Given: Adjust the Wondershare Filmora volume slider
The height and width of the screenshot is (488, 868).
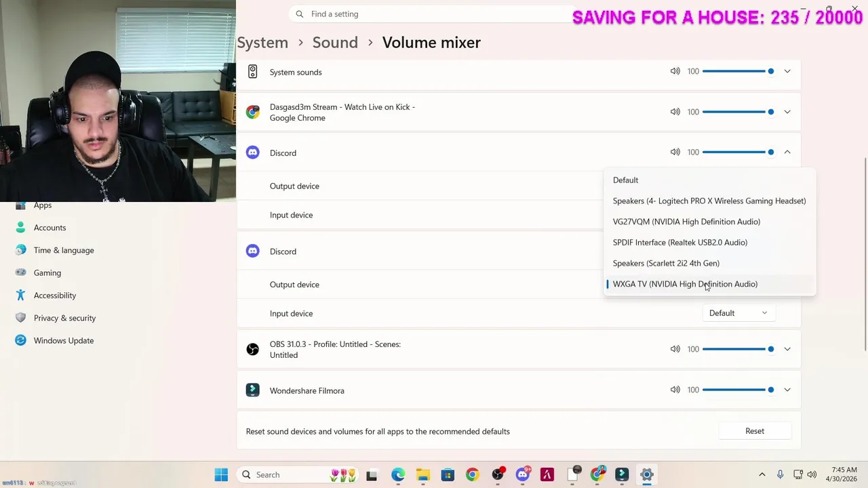Looking at the screenshot, I should click(739, 390).
